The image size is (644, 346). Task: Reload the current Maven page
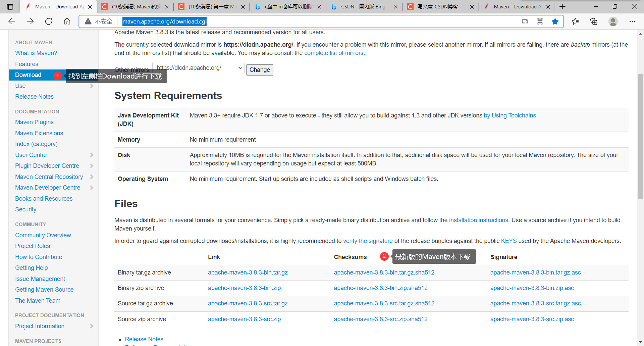[x=49, y=21]
